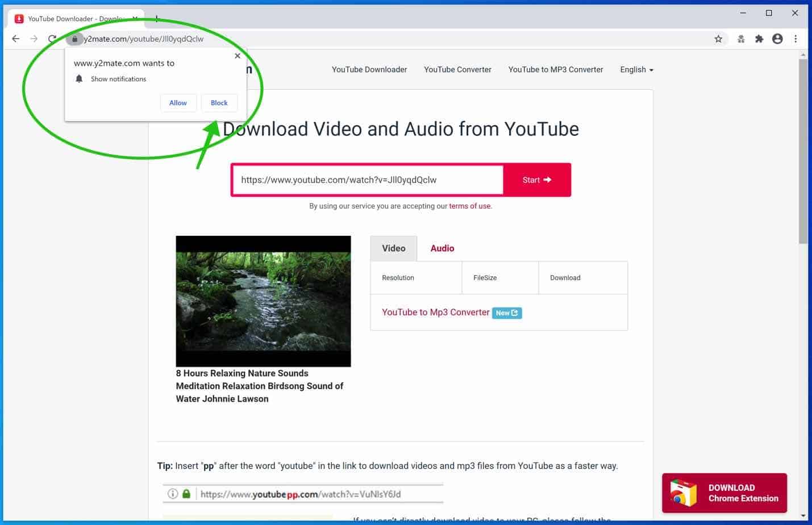
Task: Click the address bar URL
Action: pyautogui.click(x=144, y=39)
